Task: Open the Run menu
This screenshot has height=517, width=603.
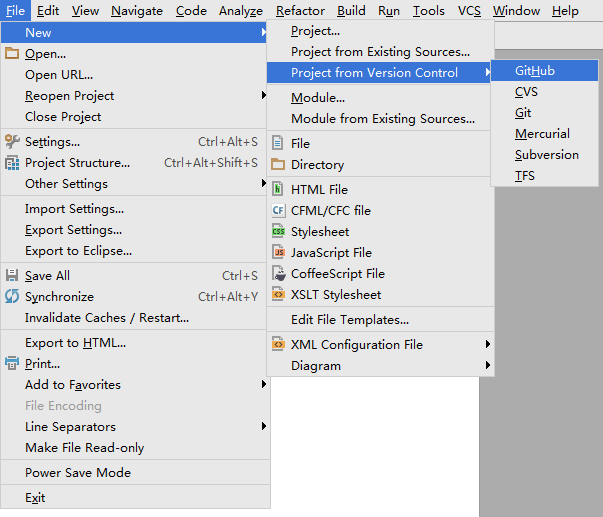Action: tap(389, 10)
